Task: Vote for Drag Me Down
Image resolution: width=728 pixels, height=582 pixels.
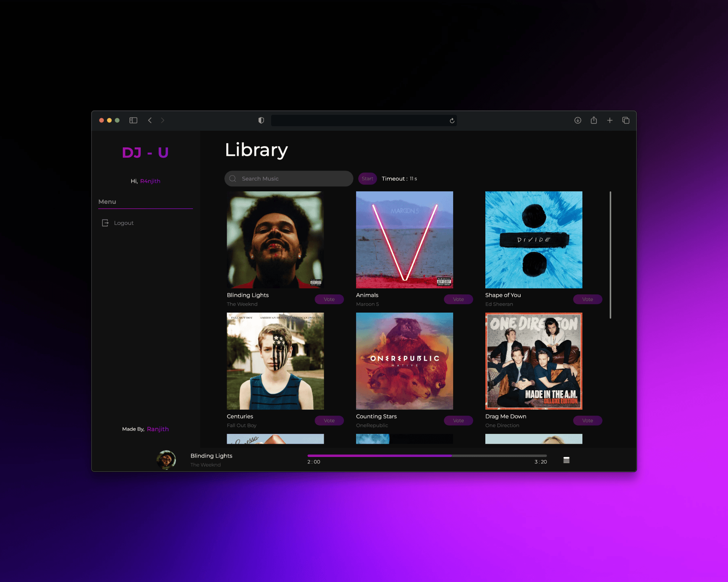Action: (x=588, y=421)
